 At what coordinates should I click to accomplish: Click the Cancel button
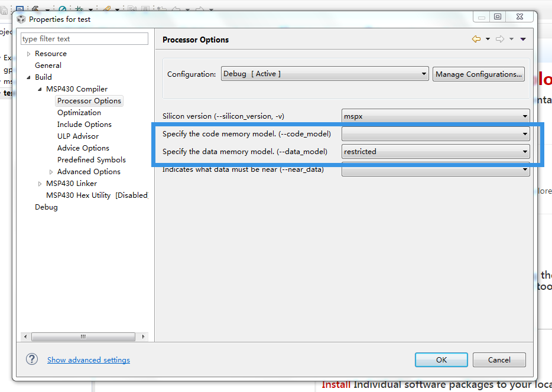pos(499,360)
